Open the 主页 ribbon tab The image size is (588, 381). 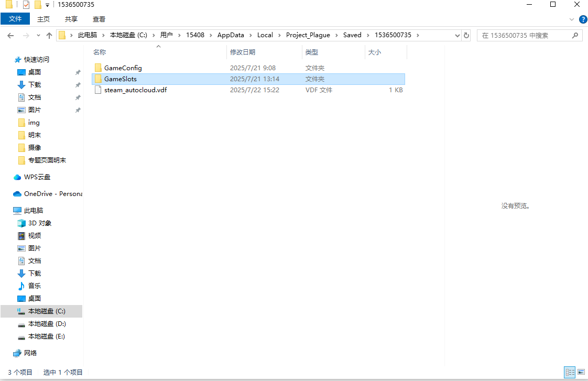coord(43,19)
